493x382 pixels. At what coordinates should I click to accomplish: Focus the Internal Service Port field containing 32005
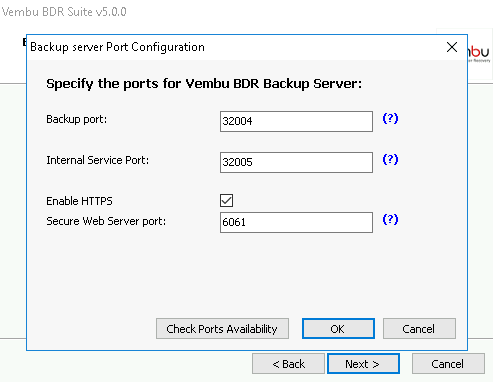click(296, 162)
